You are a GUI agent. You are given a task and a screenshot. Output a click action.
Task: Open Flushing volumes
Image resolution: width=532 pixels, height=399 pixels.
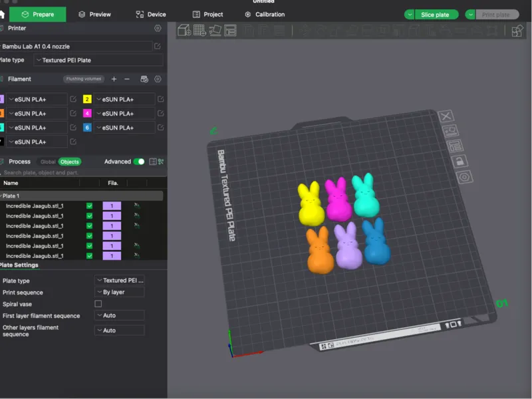(84, 78)
